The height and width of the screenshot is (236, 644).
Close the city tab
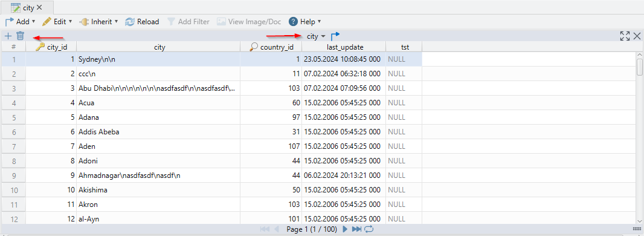(39, 7)
